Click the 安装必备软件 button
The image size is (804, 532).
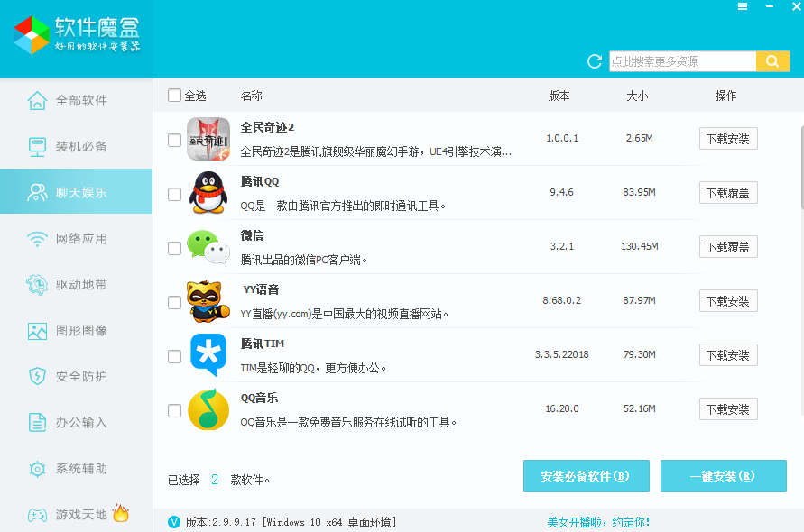coord(586,476)
